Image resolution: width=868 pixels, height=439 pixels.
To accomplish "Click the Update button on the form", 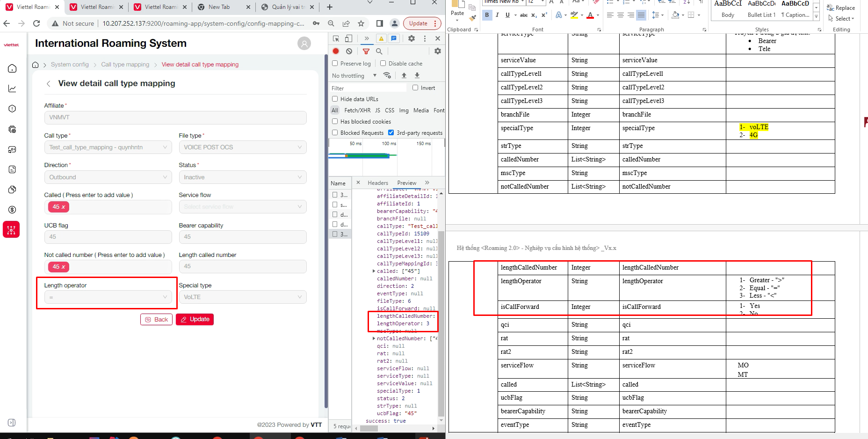I will click(x=195, y=319).
